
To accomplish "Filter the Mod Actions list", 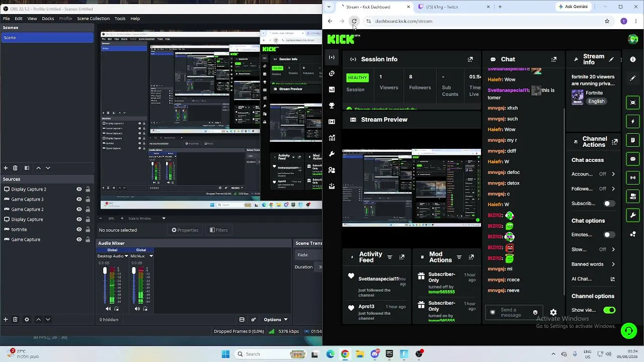I will (459, 257).
